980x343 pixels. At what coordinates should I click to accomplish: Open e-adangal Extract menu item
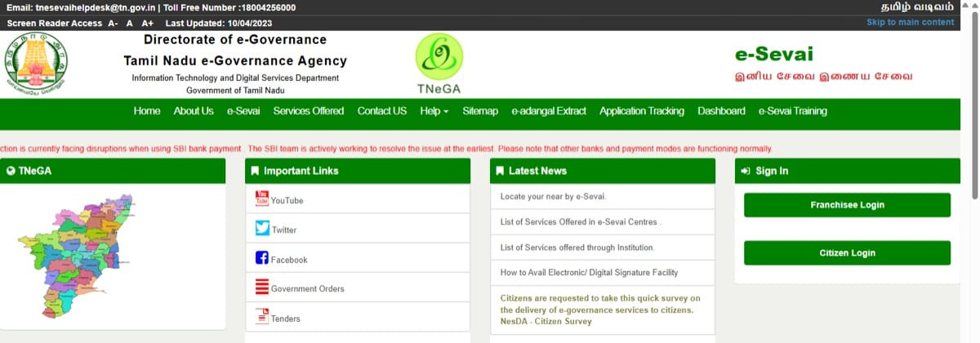click(549, 111)
